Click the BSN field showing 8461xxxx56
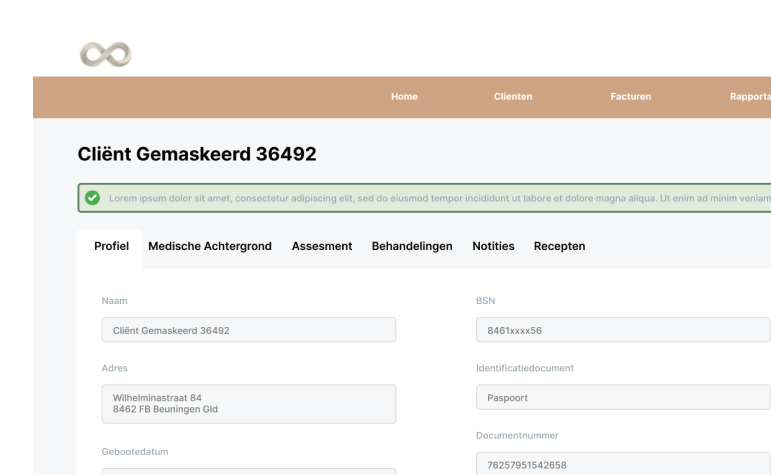This screenshot has width=771, height=475. (623, 330)
